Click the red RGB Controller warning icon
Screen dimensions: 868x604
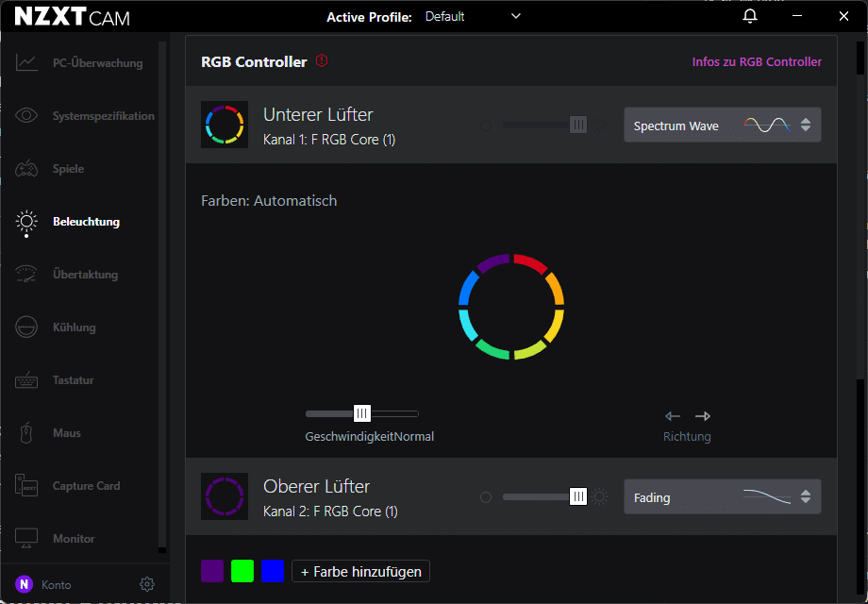pyautogui.click(x=322, y=61)
